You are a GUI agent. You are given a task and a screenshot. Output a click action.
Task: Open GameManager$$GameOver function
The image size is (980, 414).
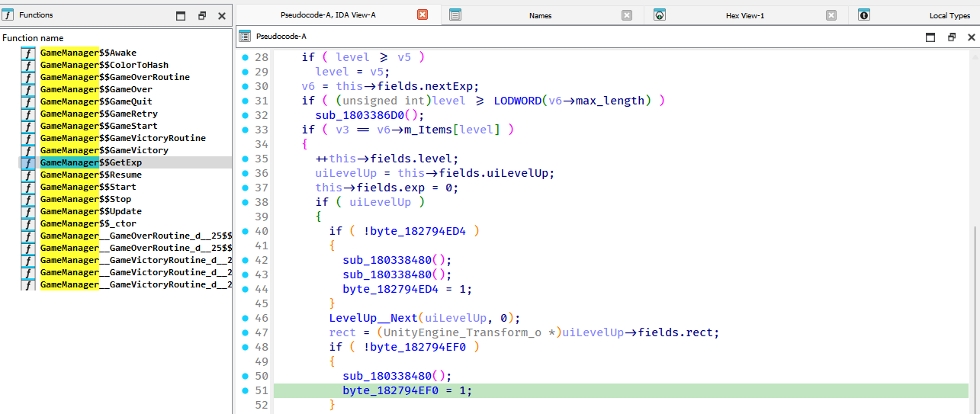(x=96, y=89)
